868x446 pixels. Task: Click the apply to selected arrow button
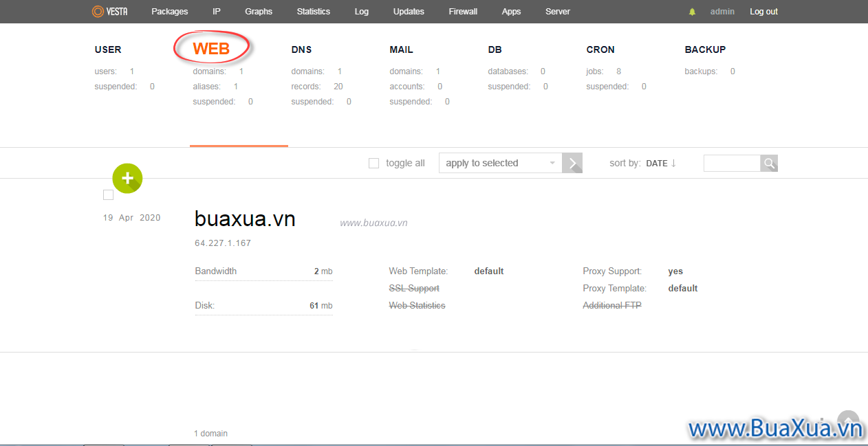[x=572, y=163]
